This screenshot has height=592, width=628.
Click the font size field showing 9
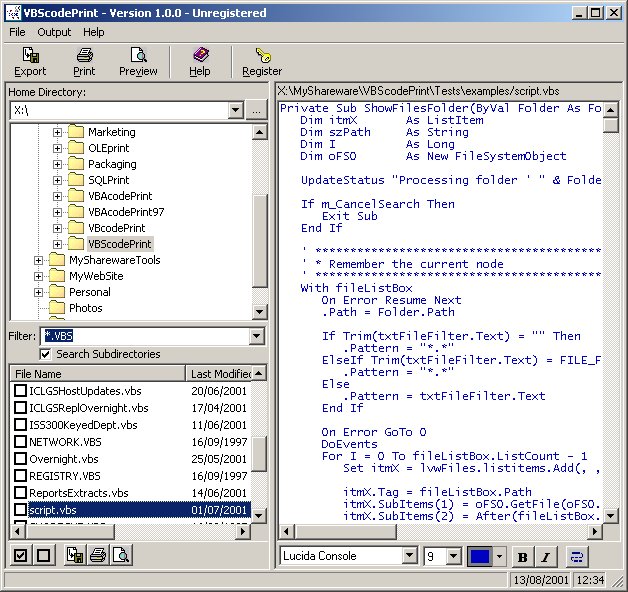coord(435,556)
